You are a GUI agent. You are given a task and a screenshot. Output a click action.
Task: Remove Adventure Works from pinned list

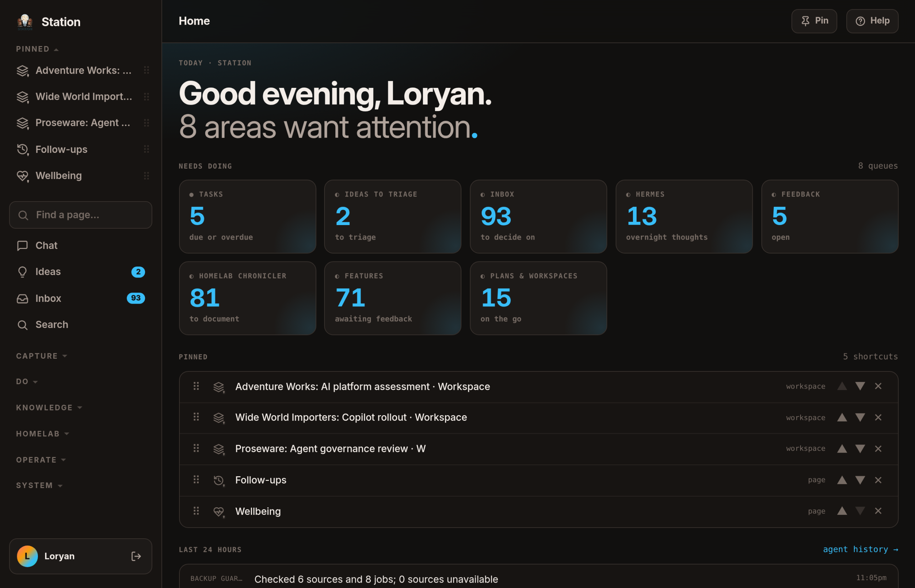coord(878,387)
